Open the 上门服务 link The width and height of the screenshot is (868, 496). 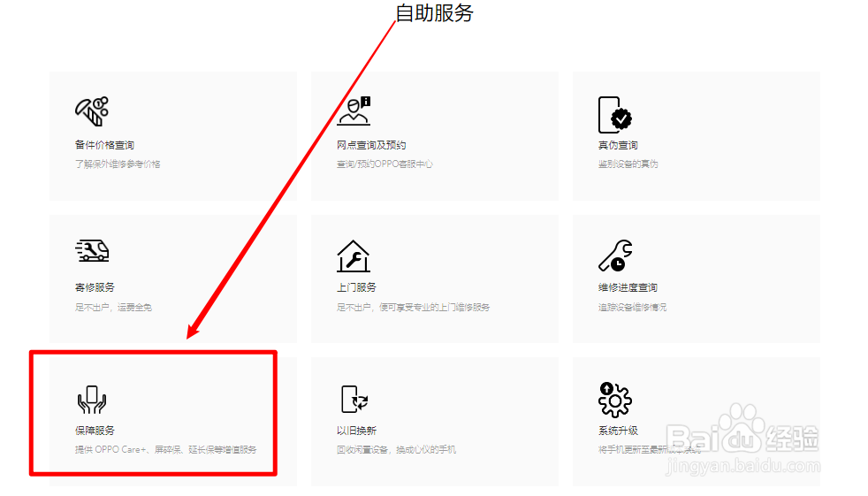point(356,287)
